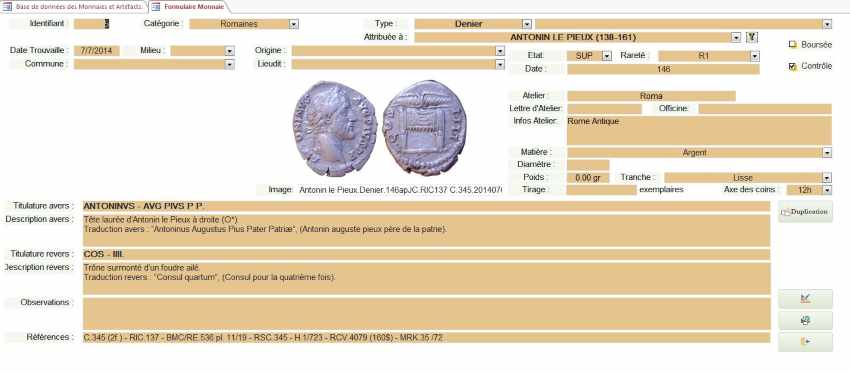
Task: Click the icon on Base de données tab
Action: pyautogui.click(x=8, y=7)
